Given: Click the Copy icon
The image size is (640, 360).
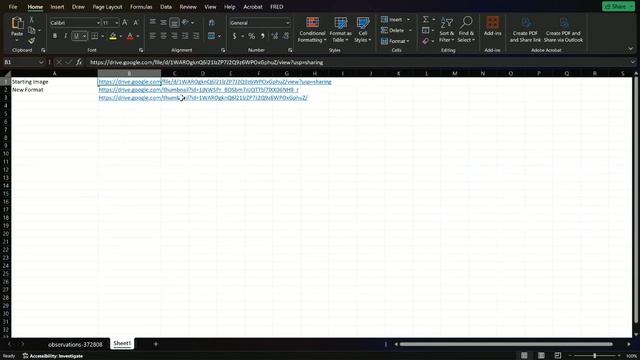Looking at the screenshot, I should (x=31, y=30).
